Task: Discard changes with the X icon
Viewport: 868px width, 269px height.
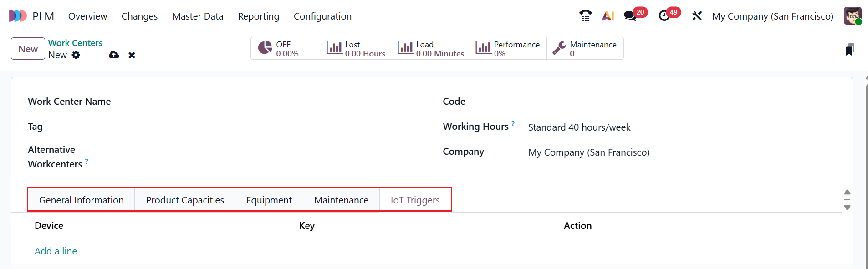Action: click(132, 55)
